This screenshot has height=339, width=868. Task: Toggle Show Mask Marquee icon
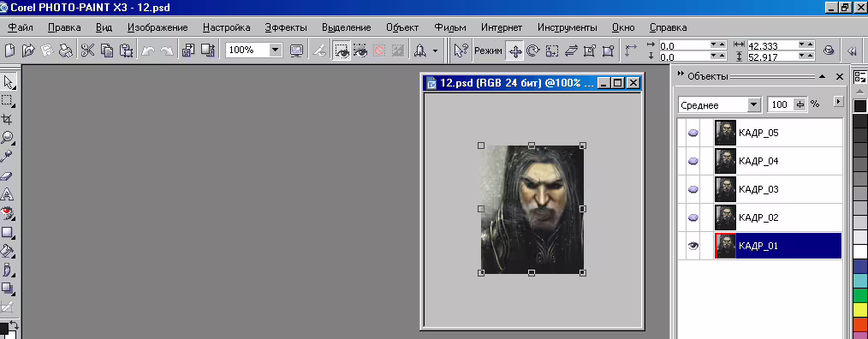tap(342, 51)
